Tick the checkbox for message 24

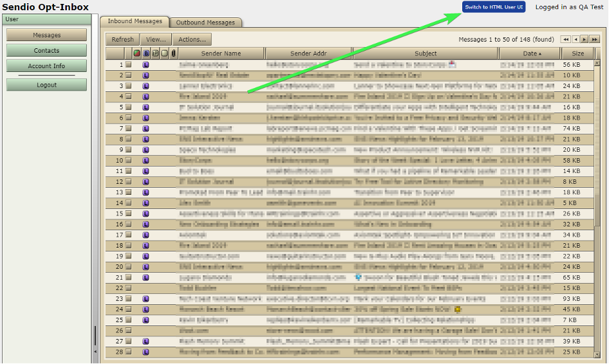point(129,309)
